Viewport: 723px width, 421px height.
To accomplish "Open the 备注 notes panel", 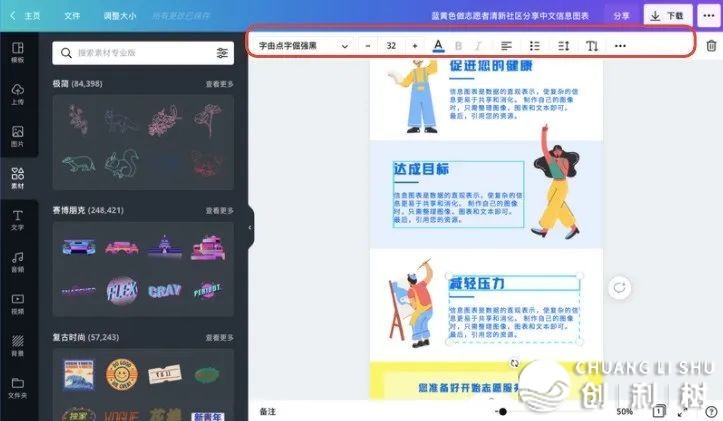I will click(x=267, y=411).
